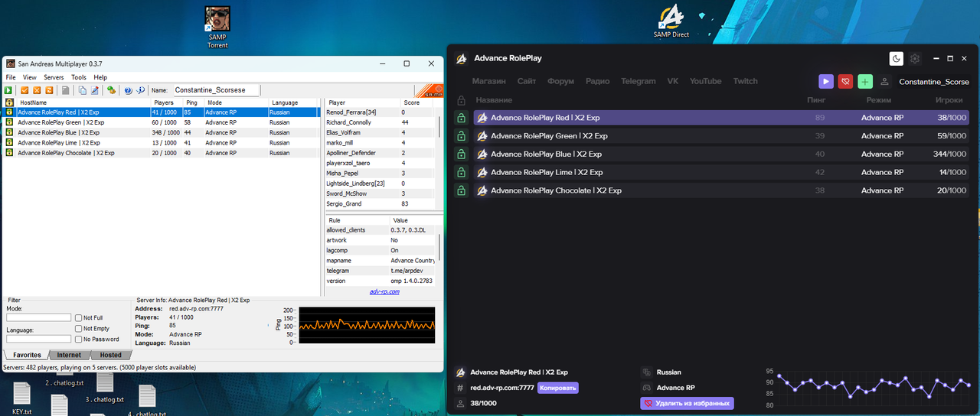This screenshot has width=980, height=416.
Task: Enable the Not Empty filter checkbox
Action: tap(79, 328)
